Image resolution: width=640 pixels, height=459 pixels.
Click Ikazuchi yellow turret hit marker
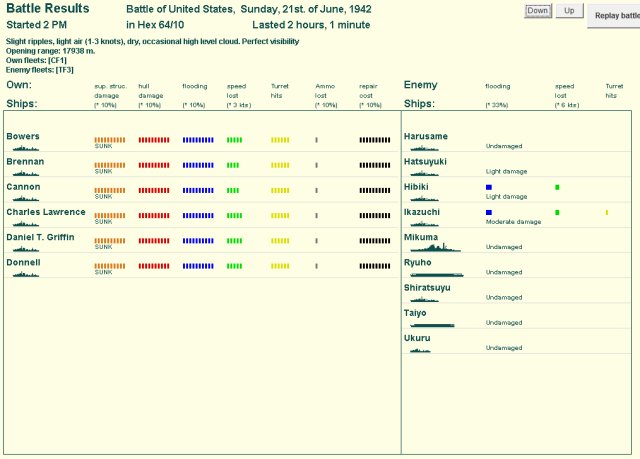(606, 213)
